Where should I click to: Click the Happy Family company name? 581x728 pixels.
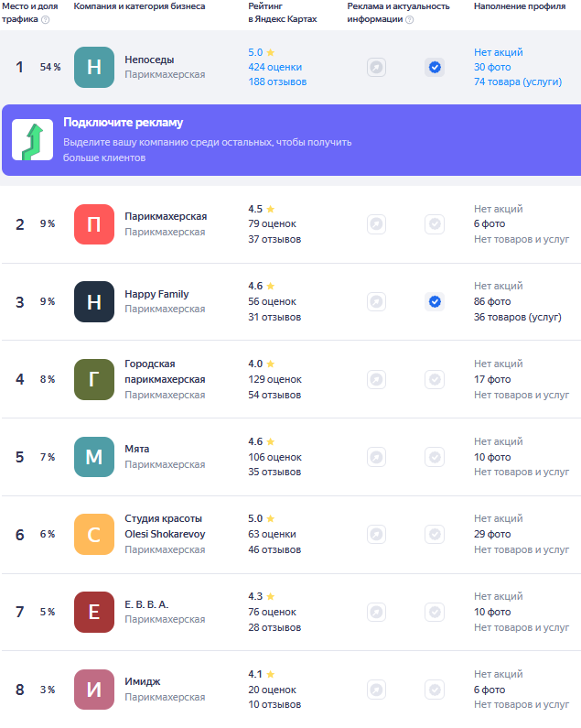click(156, 294)
